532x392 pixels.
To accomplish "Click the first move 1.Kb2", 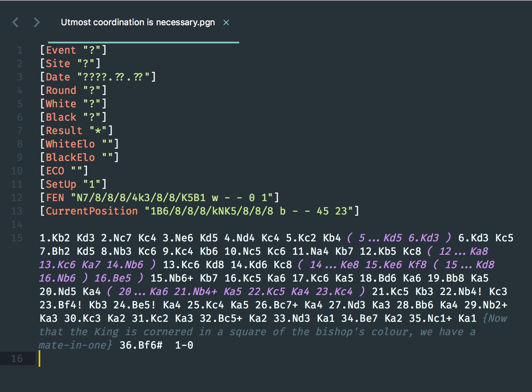I will click(x=55, y=238).
